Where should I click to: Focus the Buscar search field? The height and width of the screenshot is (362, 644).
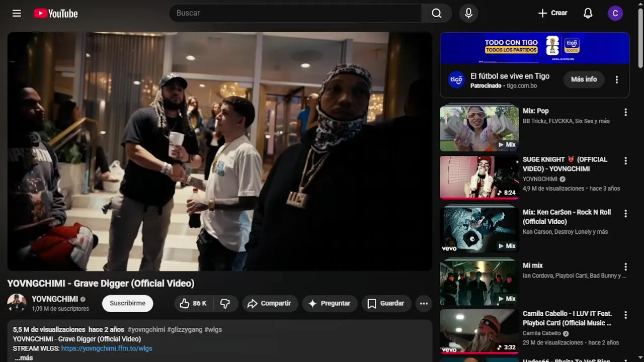coord(295,13)
